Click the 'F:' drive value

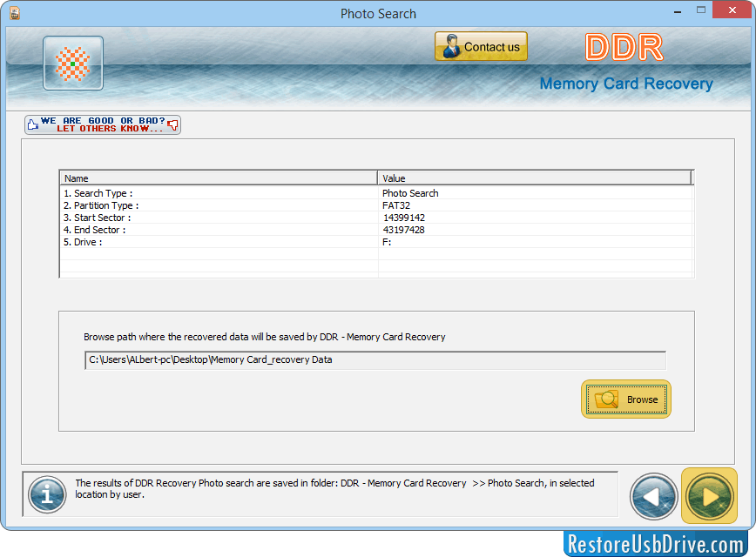(x=387, y=242)
